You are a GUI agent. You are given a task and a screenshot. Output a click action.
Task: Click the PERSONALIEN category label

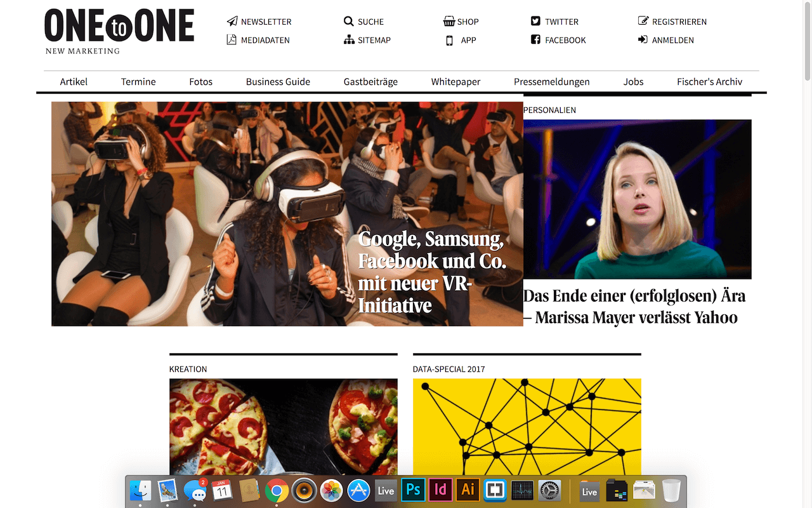[549, 110]
